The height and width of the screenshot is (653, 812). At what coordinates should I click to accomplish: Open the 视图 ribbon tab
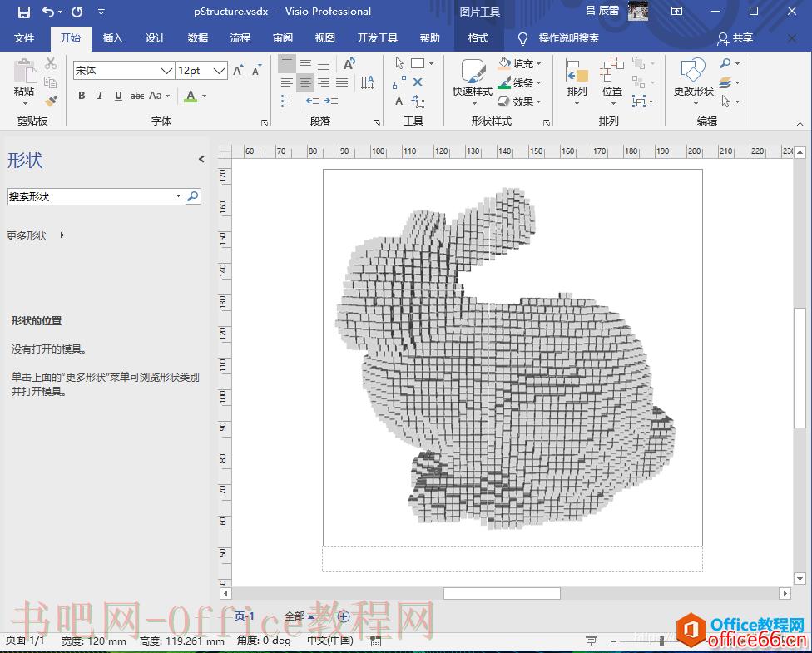(x=324, y=37)
